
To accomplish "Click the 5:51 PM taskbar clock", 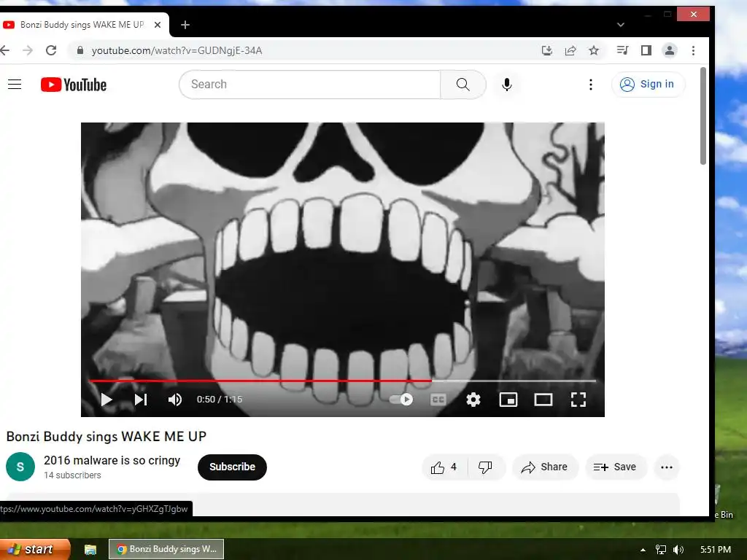I will point(716,550).
